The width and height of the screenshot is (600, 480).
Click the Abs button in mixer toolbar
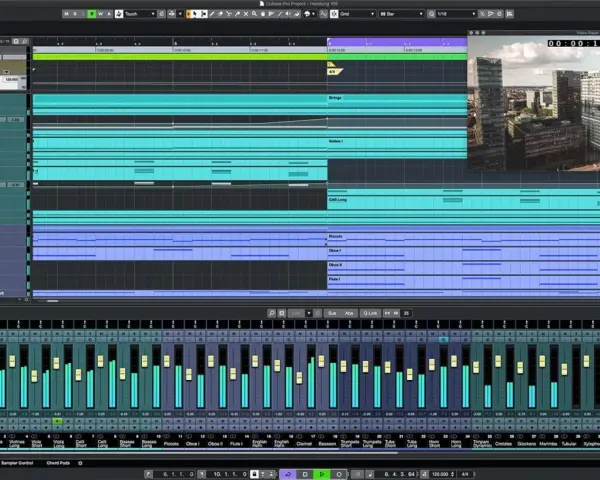coord(349,313)
